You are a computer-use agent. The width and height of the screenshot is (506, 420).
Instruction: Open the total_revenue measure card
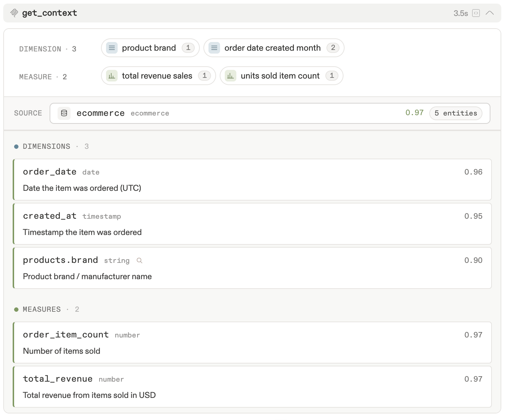coord(252,387)
